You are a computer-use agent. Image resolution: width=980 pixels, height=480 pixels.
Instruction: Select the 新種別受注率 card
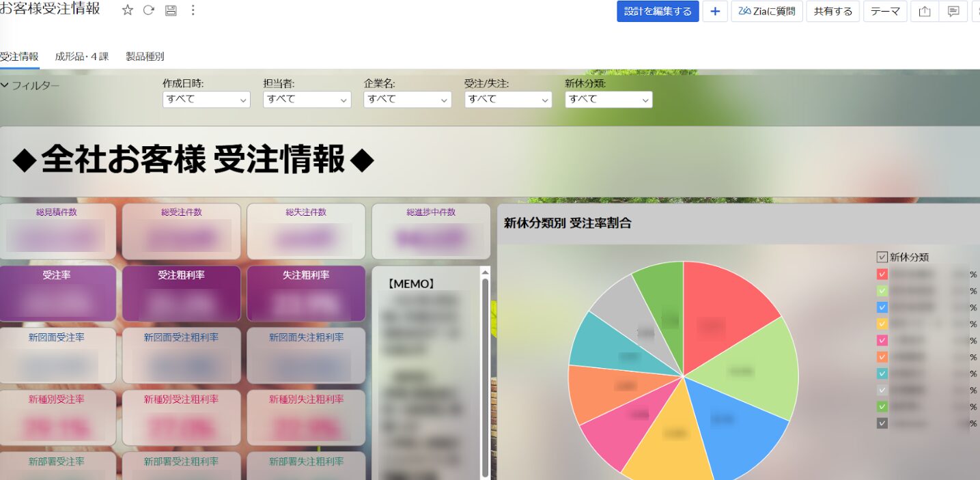pyautogui.click(x=57, y=418)
